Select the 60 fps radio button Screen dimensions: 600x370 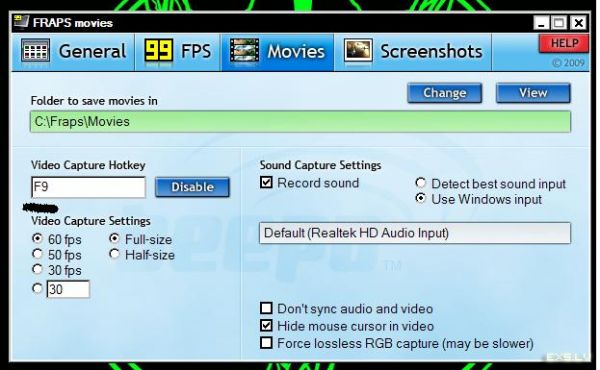click(37, 238)
